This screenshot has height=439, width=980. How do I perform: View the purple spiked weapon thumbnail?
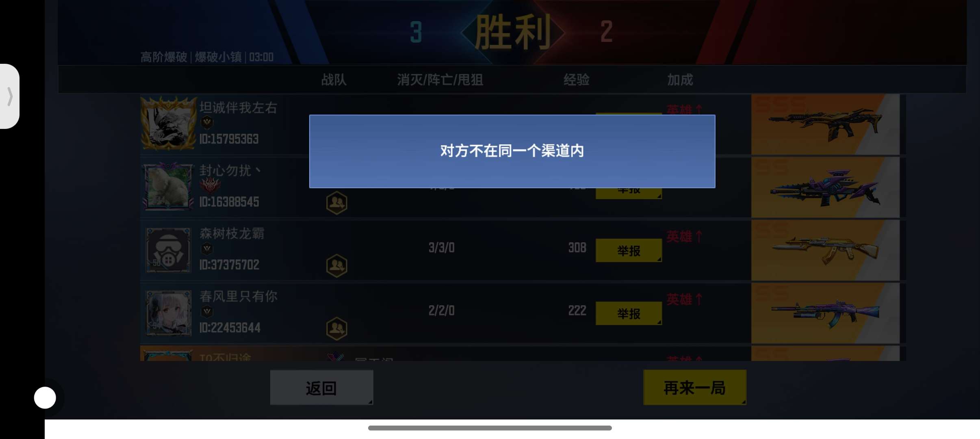coord(825,187)
